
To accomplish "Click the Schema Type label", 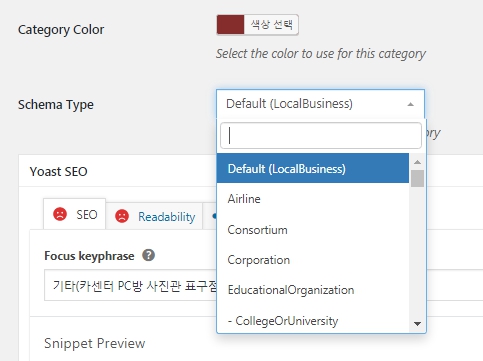I will point(56,105).
